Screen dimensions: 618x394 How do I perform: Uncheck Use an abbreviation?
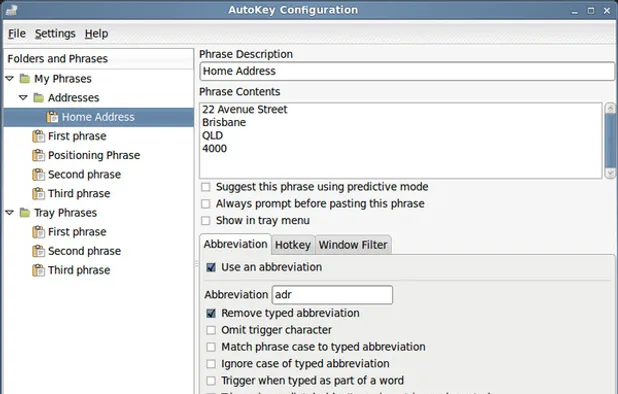coord(211,267)
